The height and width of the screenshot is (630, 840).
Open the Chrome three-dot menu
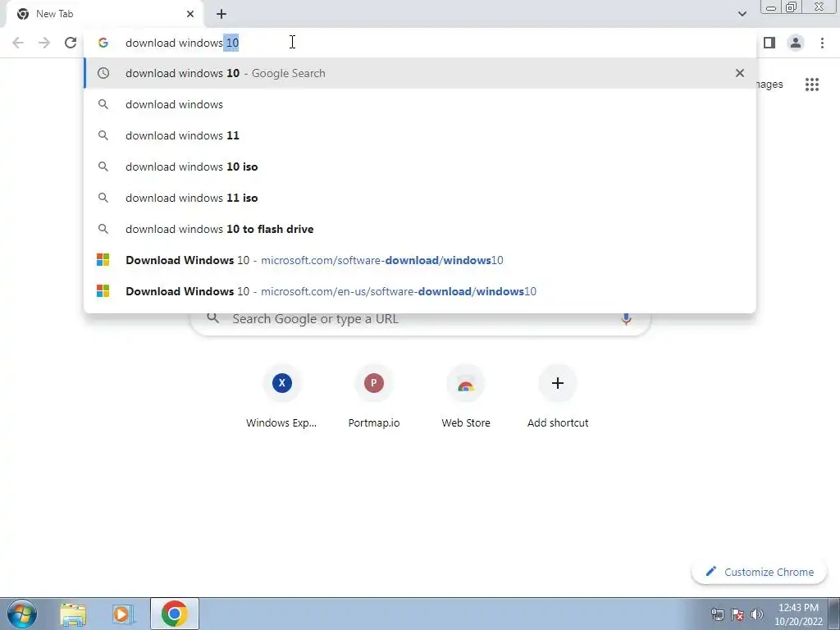[822, 43]
